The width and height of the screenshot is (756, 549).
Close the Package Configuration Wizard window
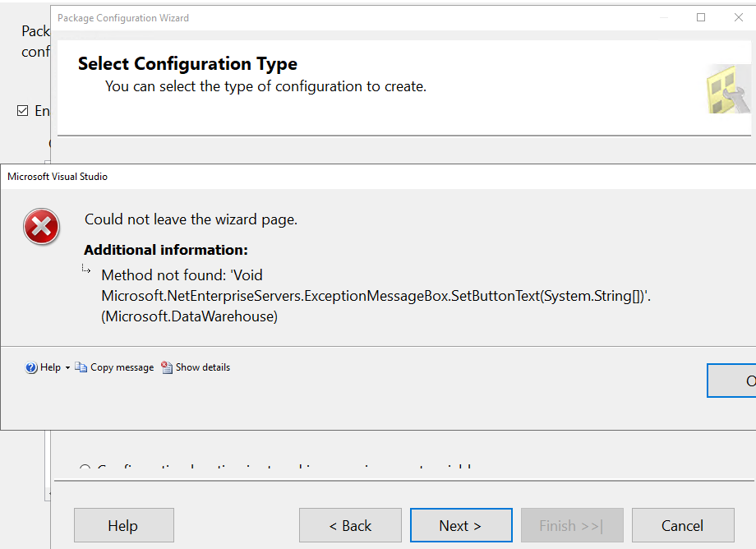coord(738,17)
